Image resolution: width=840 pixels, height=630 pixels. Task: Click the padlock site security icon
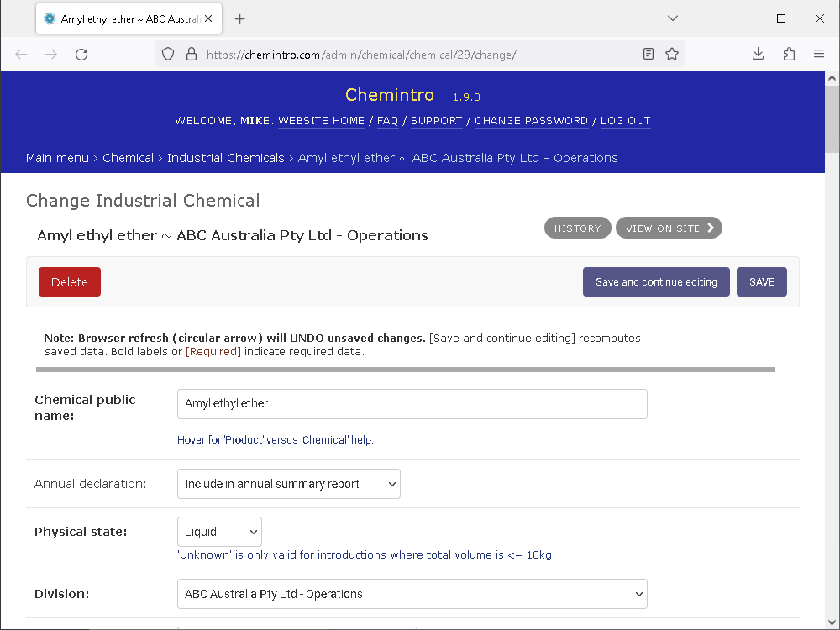pyautogui.click(x=192, y=54)
